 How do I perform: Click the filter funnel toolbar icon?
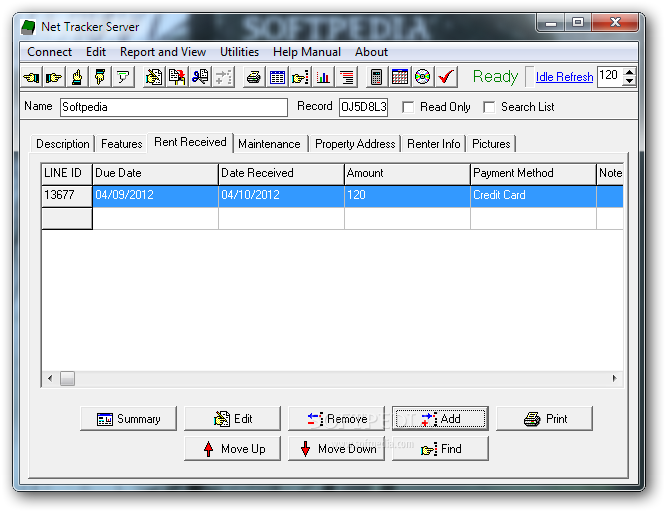123,77
